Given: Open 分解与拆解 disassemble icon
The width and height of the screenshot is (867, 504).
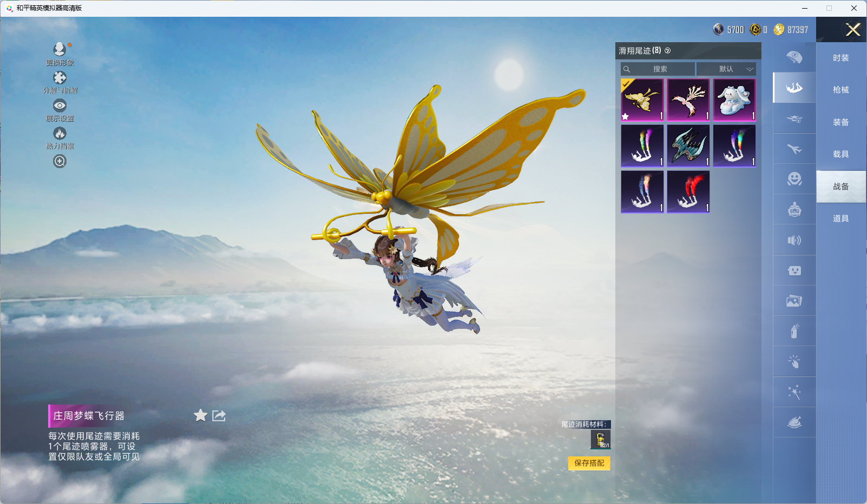Looking at the screenshot, I should coord(60,78).
